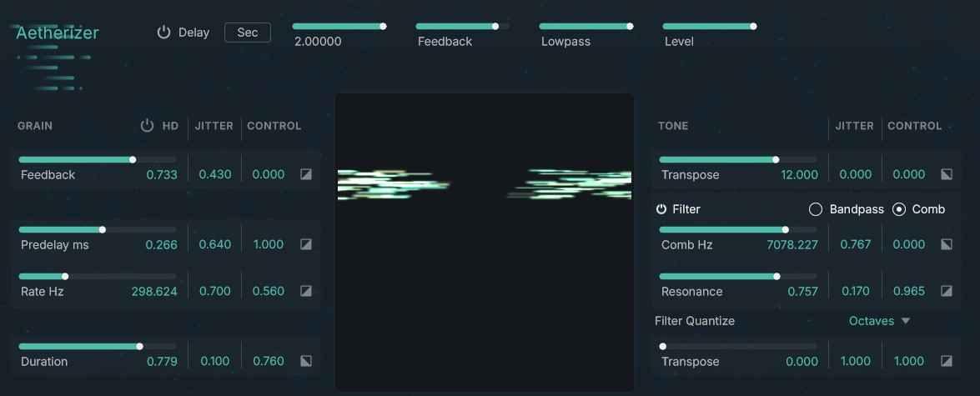The height and width of the screenshot is (396, 980).
Task: Click the Resonance slider
Action: pyautogui.click(x=737, y=277)
